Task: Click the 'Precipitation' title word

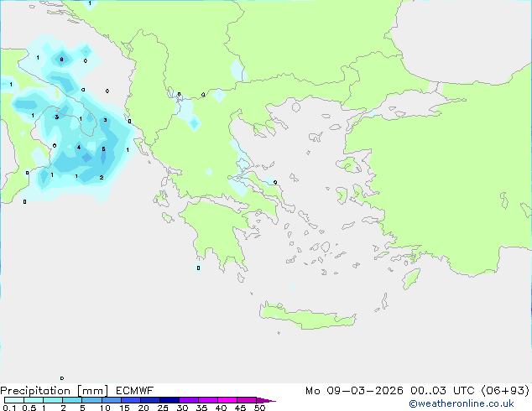Action: click(x=35, y=391)
